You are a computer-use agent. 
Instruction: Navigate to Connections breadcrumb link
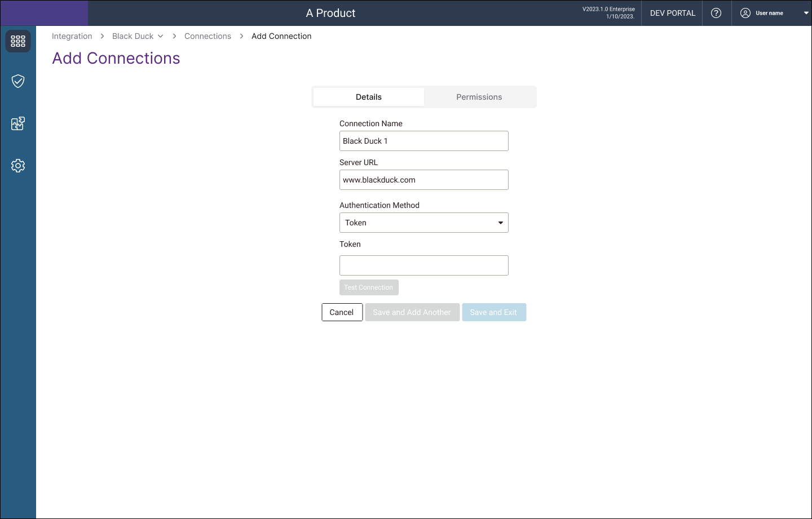click(208, 36)
